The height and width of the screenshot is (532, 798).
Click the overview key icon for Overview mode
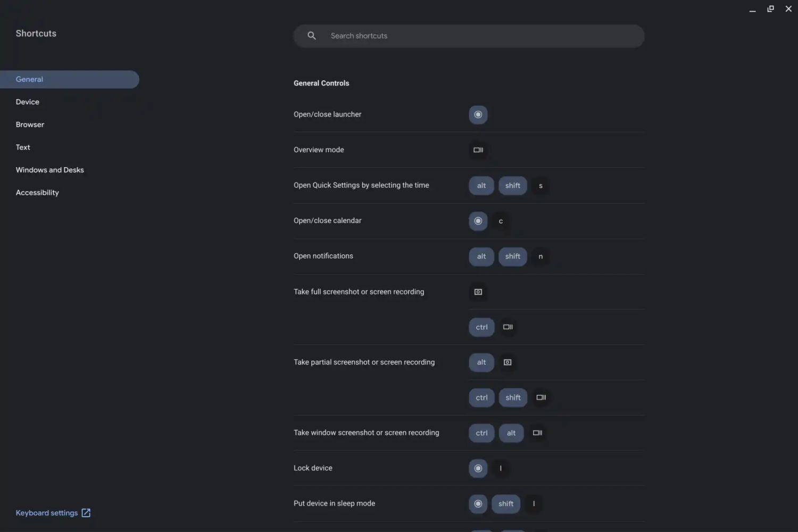point(478,150)
